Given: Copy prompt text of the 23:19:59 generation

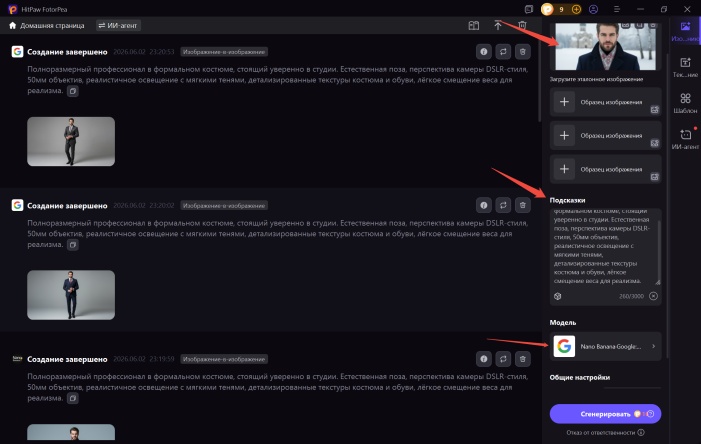Looking at the screenshot, I should click(73, 398).
